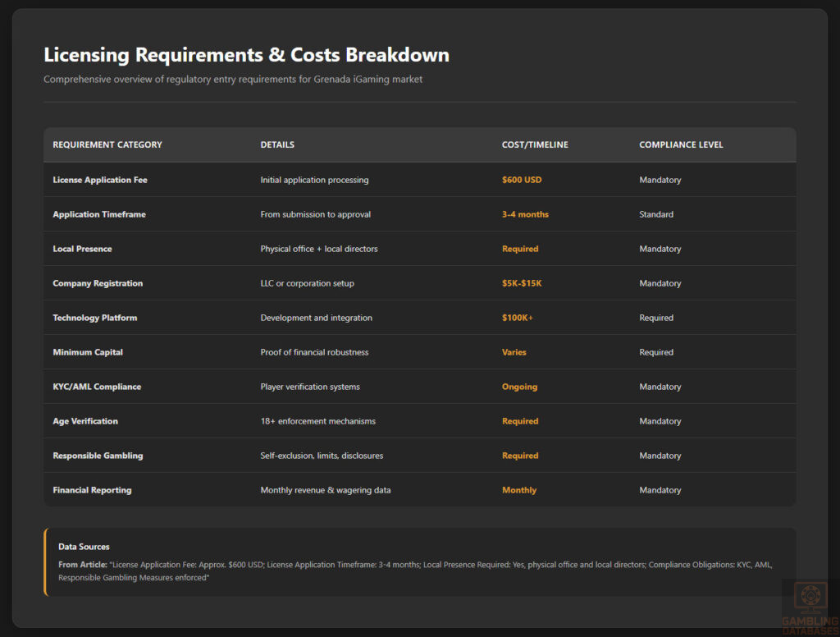840x637 pixels.
Task: Select the Application Timeframe row
Action: tap(98, 214)
